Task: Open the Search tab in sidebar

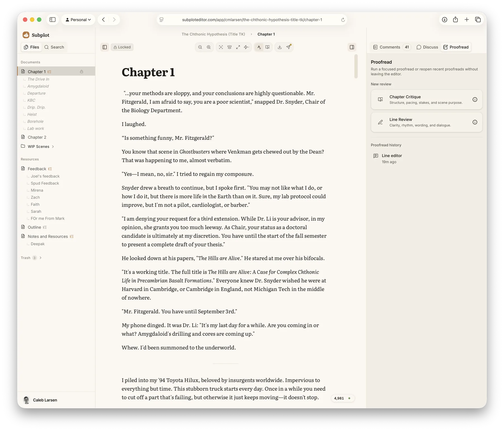Action: coord(54,47)
